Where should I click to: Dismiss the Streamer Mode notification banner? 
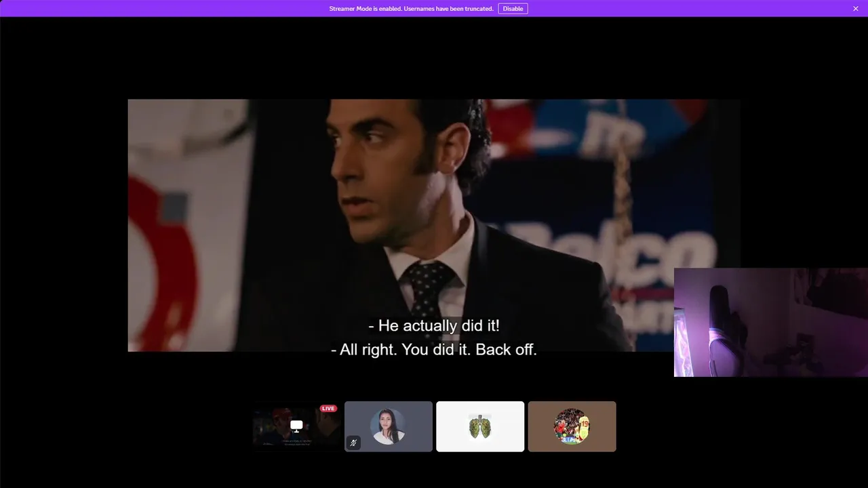pos(856,9)
